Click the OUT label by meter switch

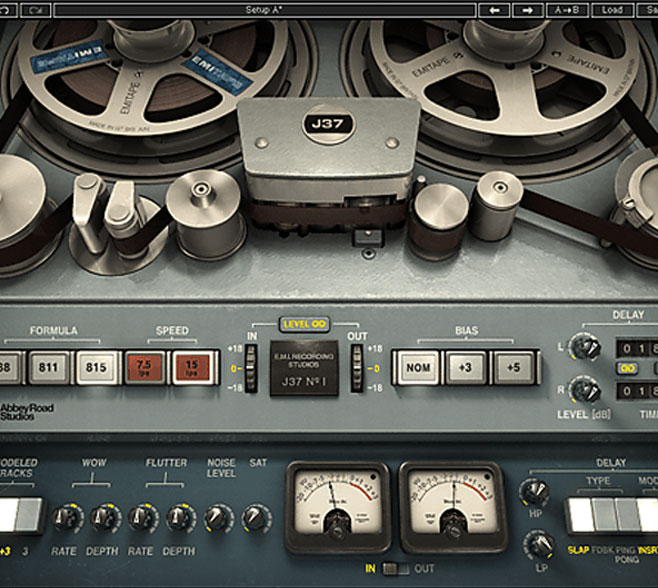click(424, 569)
